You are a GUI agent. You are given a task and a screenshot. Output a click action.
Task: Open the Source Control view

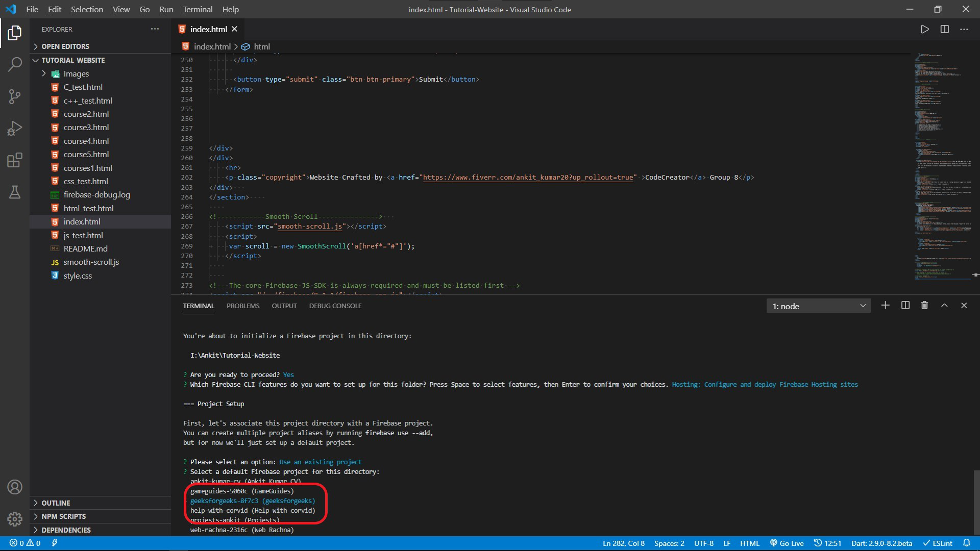pos(15,96)
